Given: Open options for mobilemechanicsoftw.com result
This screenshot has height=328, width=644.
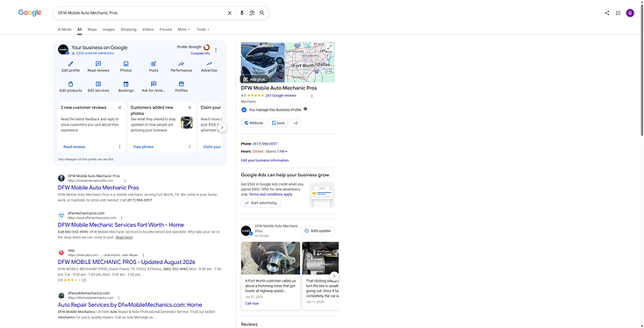Looking at the screenshot, I should point(125,181).
